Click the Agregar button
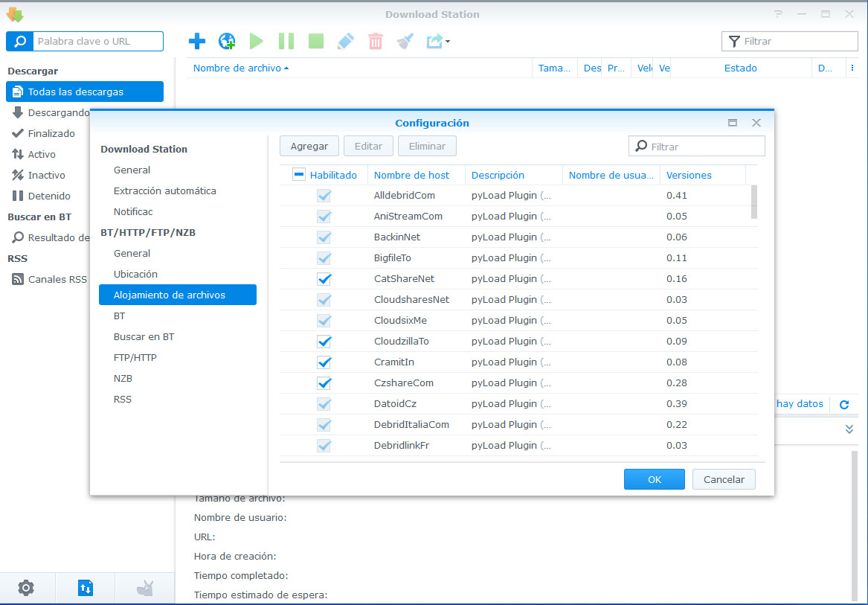This screenshot has width=868, height=605. 309,147
